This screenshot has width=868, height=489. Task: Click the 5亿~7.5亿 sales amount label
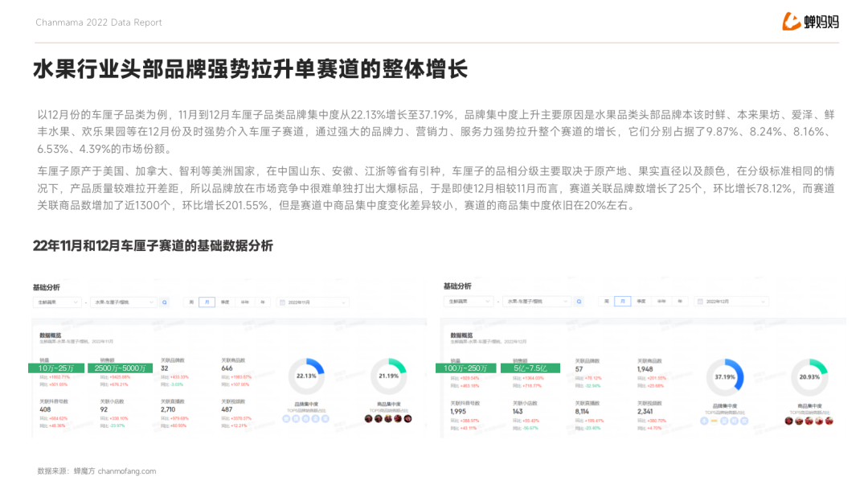(530, 368)
